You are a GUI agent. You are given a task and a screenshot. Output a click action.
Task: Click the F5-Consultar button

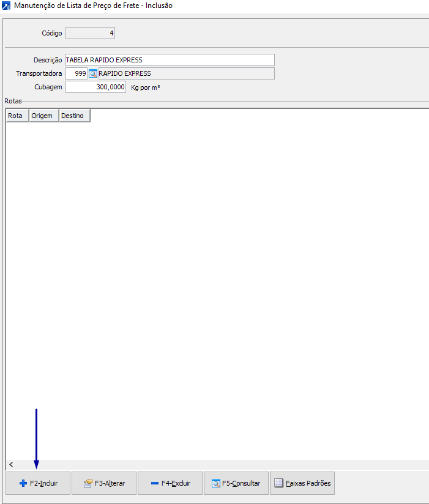236,483
